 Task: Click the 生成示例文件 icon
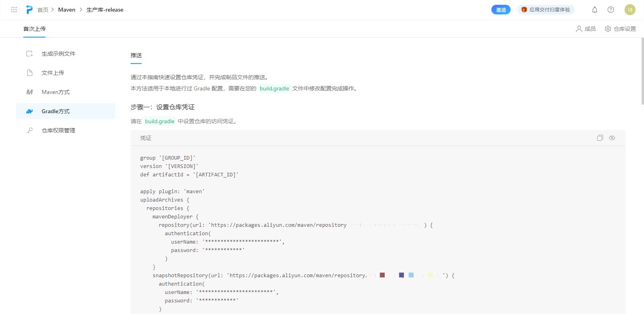(30, 54)
